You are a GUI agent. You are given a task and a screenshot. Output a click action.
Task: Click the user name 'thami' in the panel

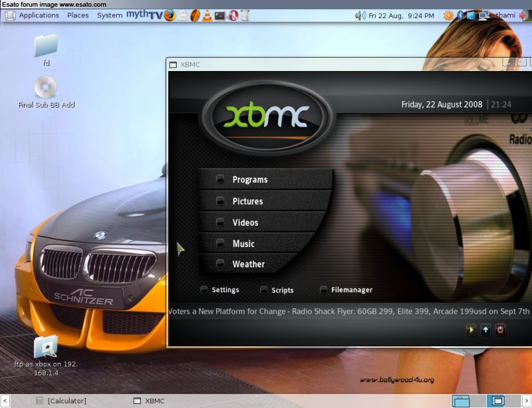click(505, 15)
